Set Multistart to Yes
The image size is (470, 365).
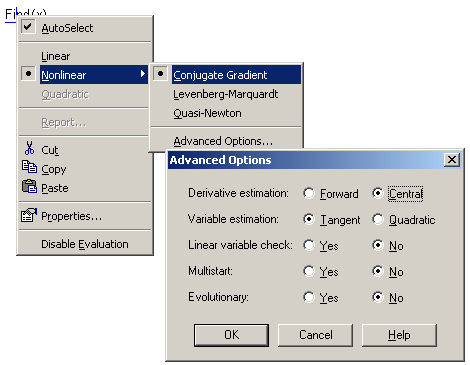309,271
